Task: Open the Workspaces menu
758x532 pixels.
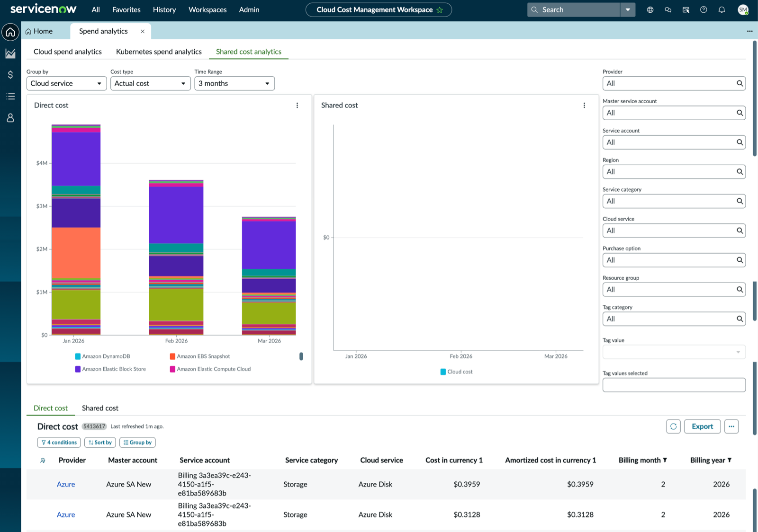Action: 208,9
